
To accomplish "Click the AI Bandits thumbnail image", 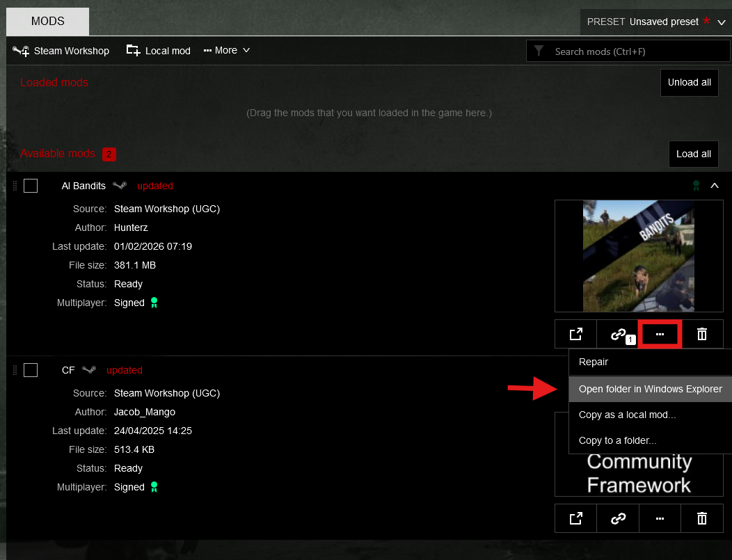I will pos(639,256).
